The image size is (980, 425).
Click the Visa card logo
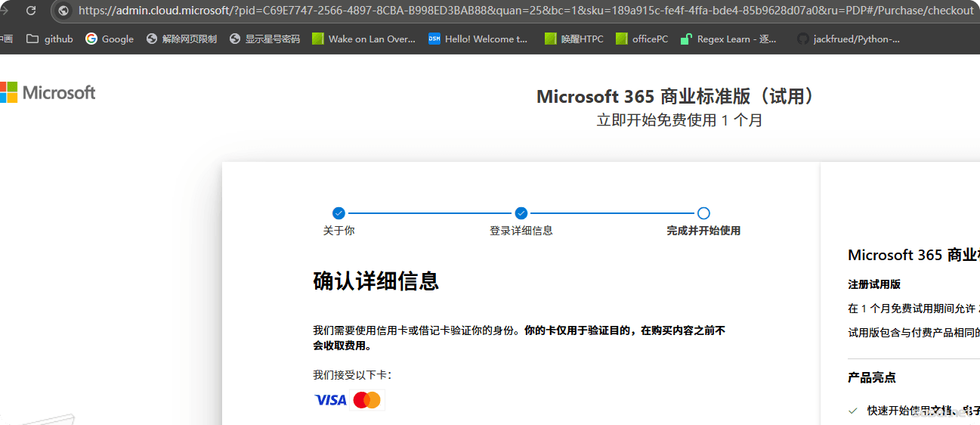click(330, 400)
